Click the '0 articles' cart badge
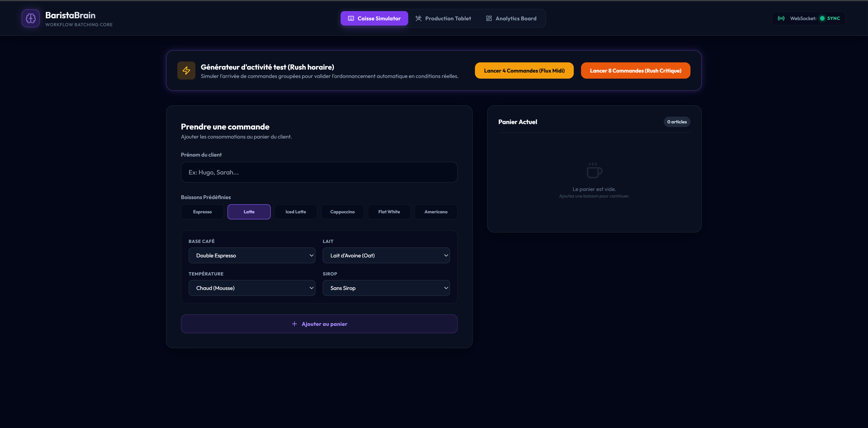868x428 pixels. [x=677, y=122]
